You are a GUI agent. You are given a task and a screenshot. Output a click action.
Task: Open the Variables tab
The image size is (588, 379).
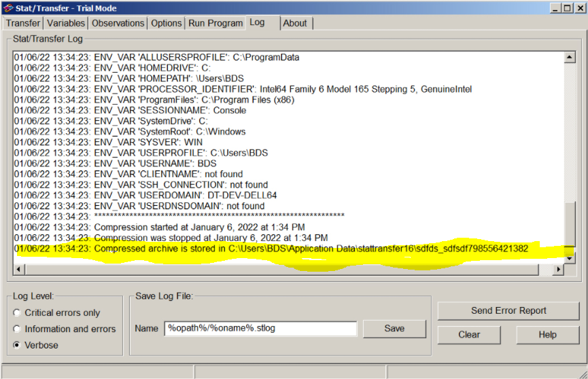66,23
